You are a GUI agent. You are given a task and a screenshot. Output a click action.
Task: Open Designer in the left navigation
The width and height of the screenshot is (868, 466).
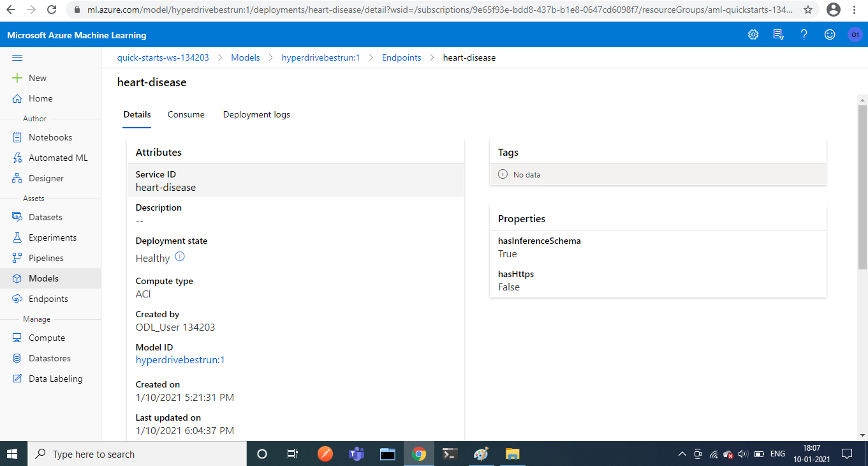(46, 178)
